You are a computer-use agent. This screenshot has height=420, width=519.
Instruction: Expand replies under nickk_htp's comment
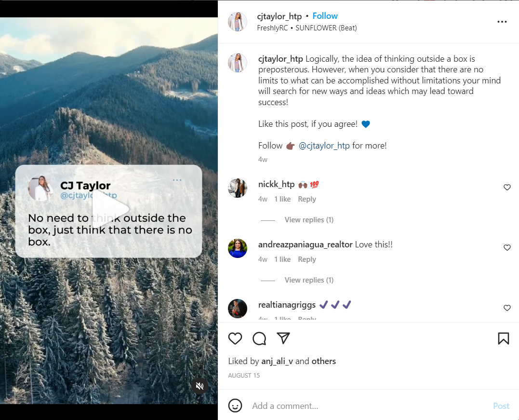[309, 220]
